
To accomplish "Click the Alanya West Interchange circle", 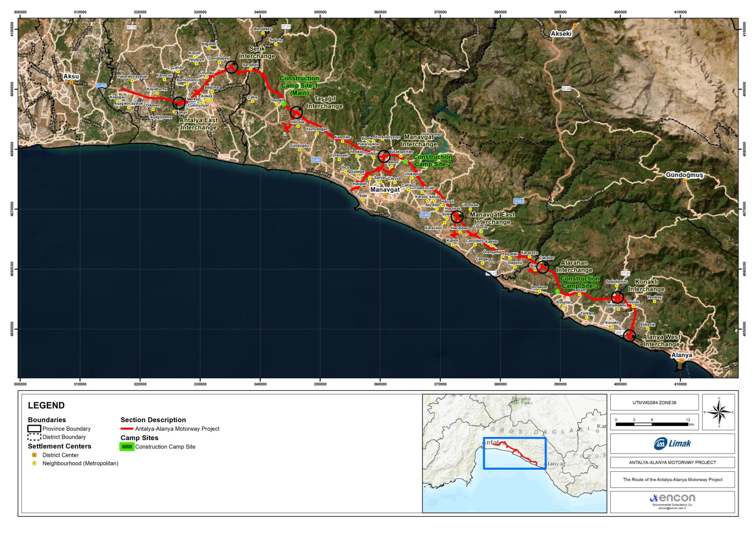I will 630,336.
